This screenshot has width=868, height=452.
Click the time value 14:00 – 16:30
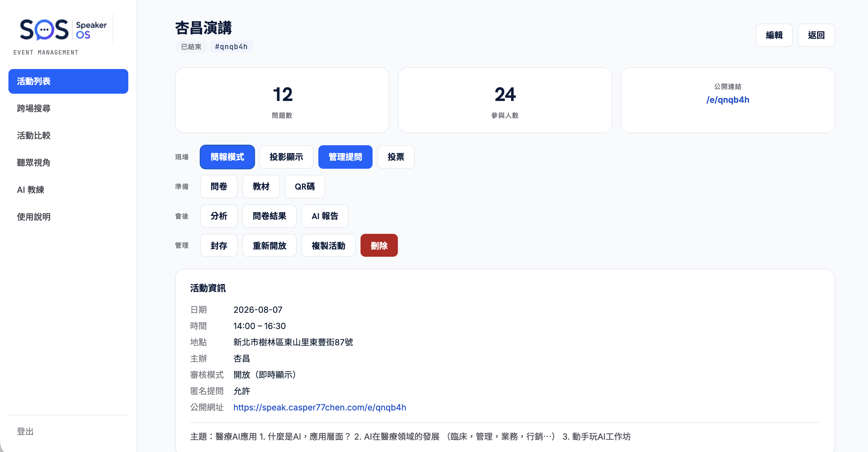259,326
